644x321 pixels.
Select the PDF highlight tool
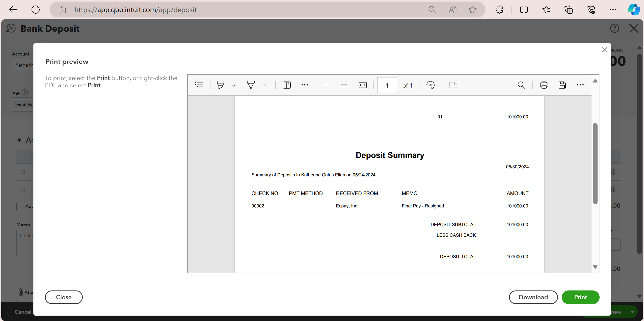(x=220, y=85)
